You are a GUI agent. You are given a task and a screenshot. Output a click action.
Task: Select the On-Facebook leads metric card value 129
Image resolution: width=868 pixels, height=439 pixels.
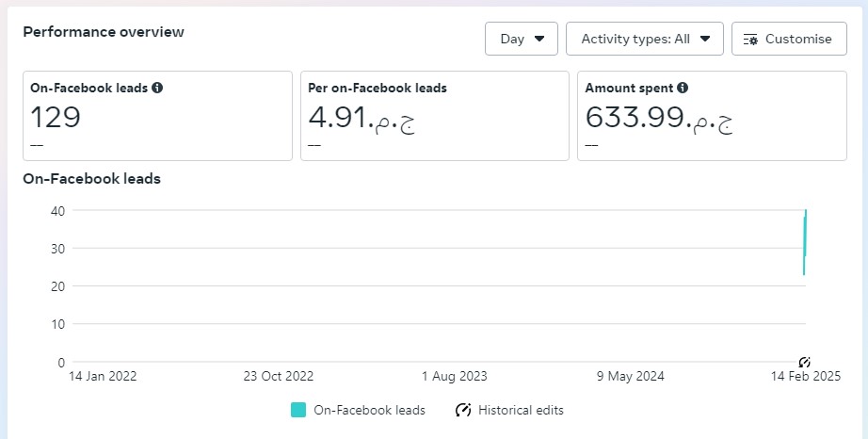(x=56, y=118)
